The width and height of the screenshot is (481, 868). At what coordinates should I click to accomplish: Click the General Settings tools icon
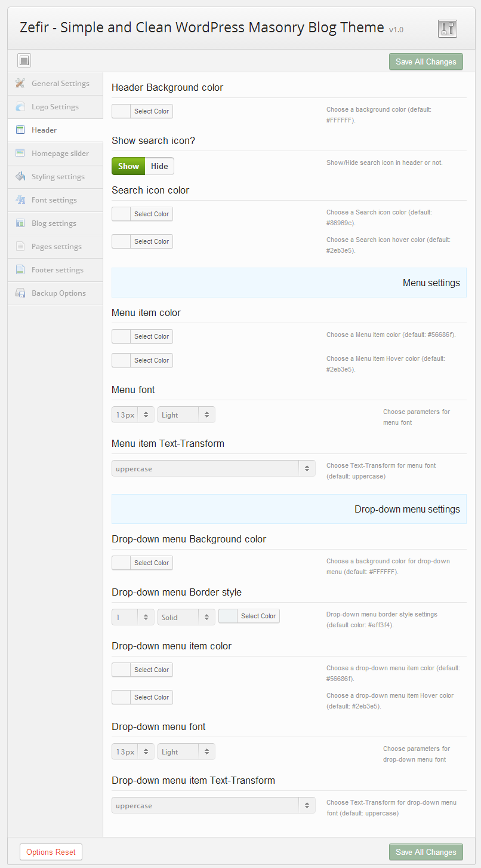tap(20, 84)
